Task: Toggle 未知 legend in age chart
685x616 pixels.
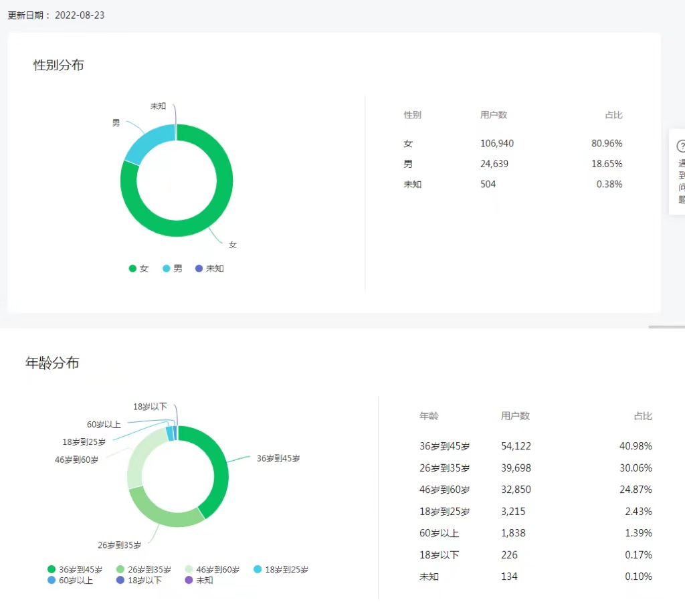Action: click(199, 581)
